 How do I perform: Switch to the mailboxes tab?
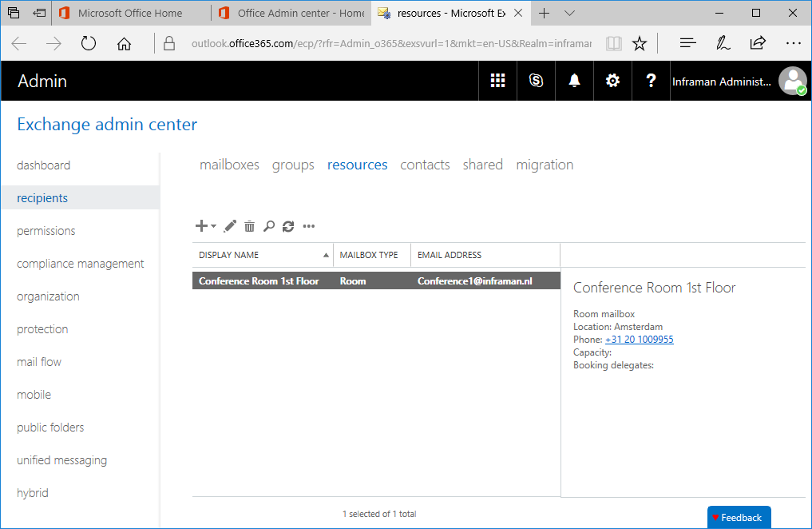pos(229,165)
